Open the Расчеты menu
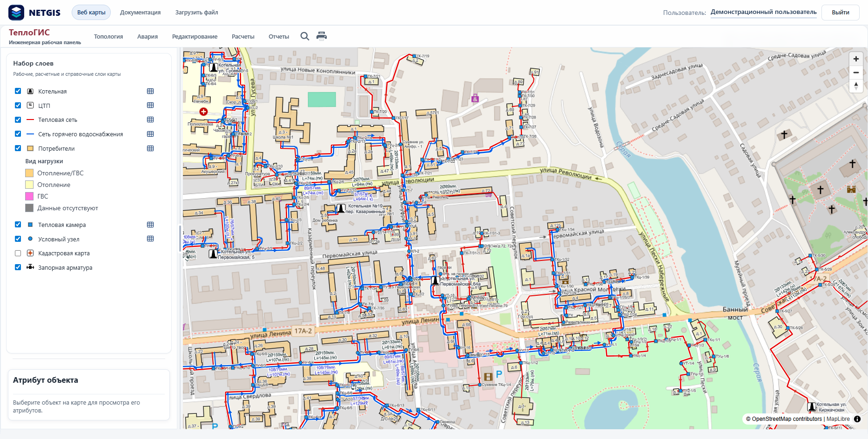 243,37
